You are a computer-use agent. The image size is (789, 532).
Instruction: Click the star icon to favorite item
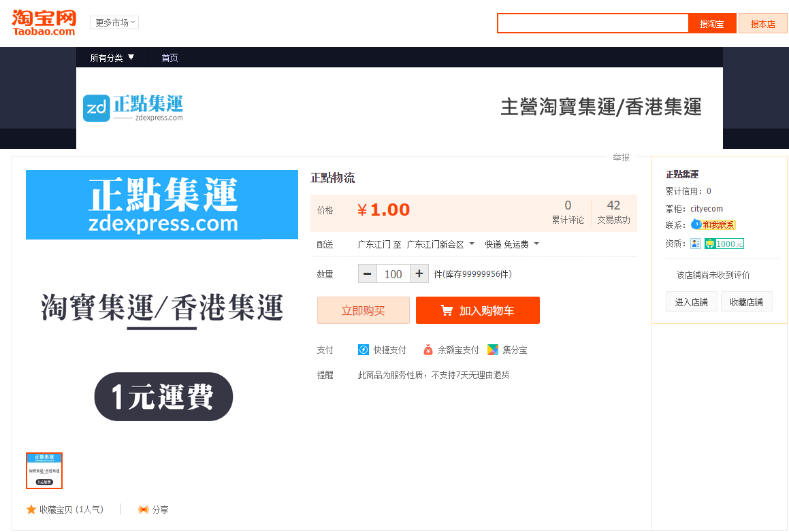[x=31, y=510]
